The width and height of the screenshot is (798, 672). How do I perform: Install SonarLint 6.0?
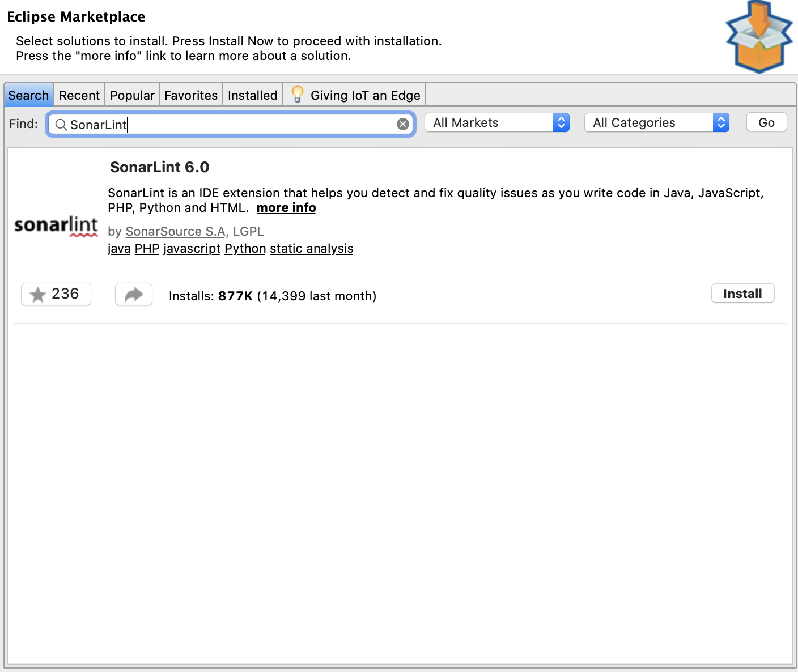pyautogui.click(x=743, y=294)
